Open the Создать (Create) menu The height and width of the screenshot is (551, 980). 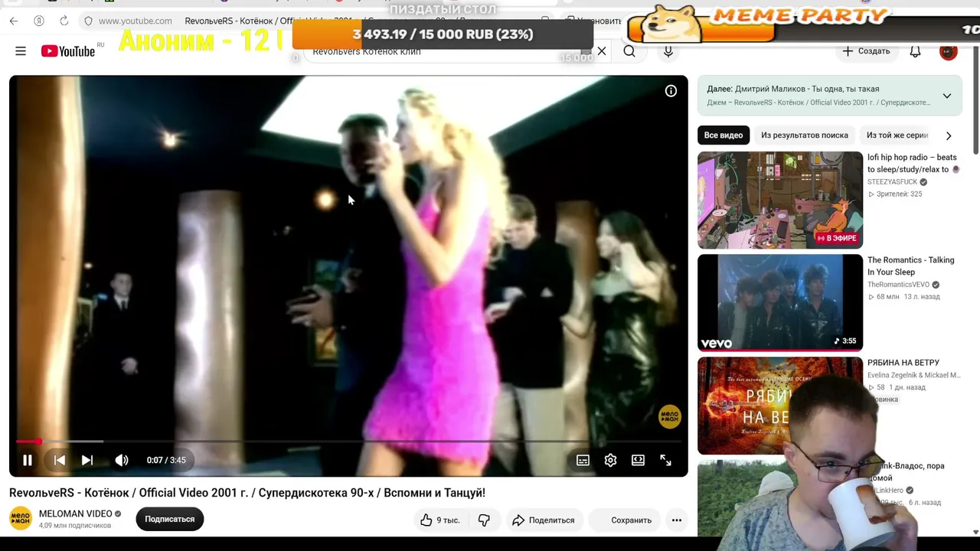tap(867, 51)
